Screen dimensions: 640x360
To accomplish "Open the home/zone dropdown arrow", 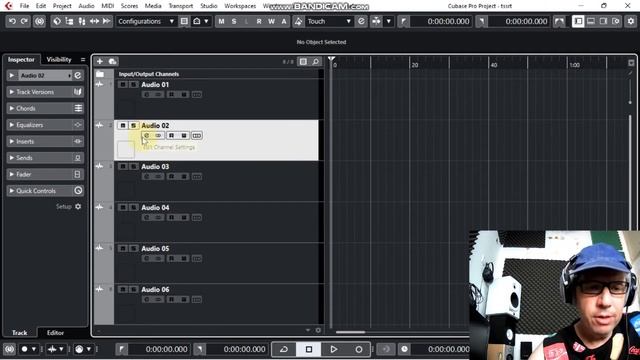I will [206, 21].
